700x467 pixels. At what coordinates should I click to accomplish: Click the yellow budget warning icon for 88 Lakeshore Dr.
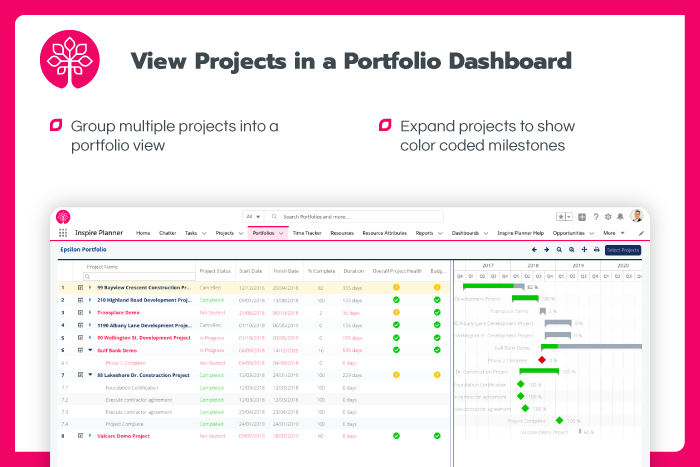[437, 375]
